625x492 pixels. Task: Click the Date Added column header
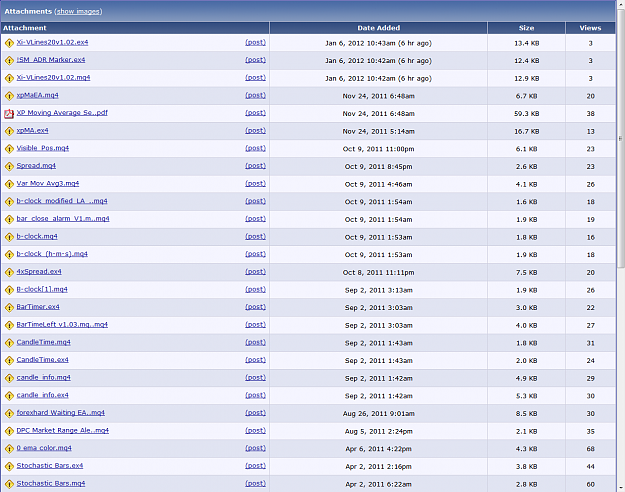pyautogui.click(x=378, y=28)
